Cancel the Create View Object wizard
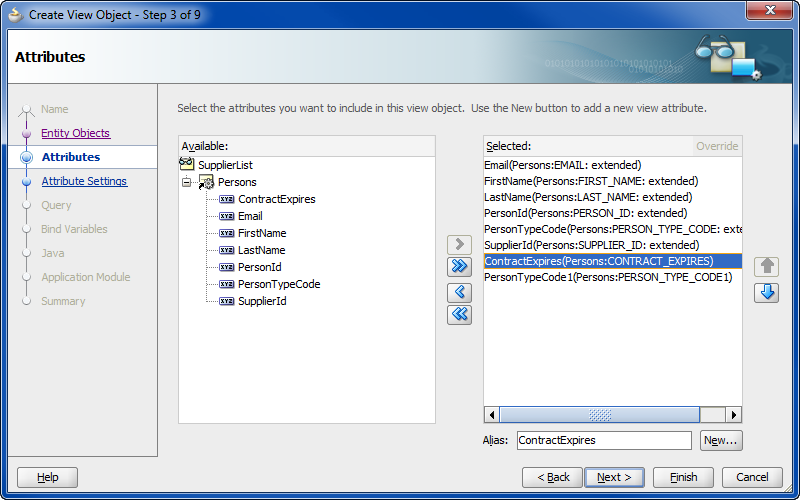 coord(752,478)
